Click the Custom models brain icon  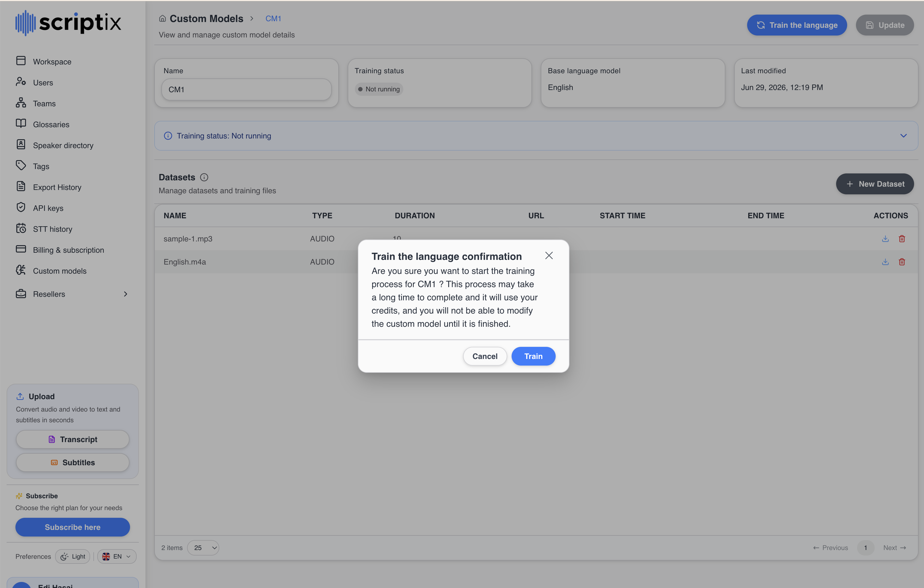pyautogui.click(x=21, y=270)
